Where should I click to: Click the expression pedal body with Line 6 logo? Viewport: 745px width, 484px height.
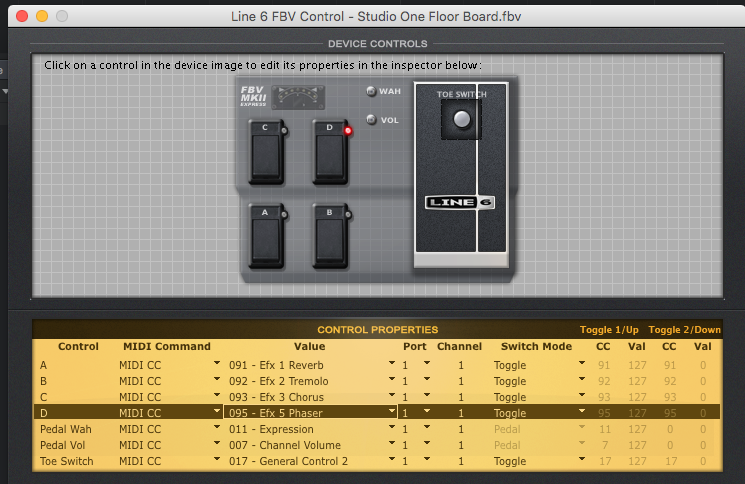[461, 174]
